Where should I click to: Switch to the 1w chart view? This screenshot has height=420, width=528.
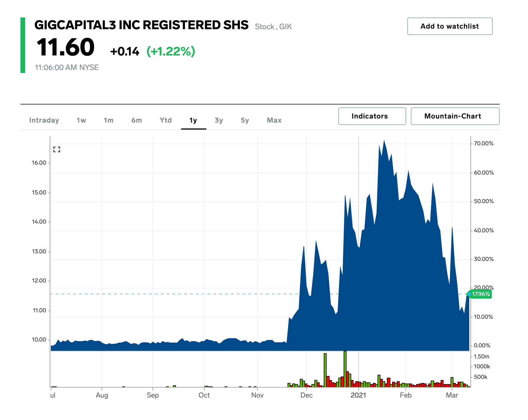click(81, 120)
